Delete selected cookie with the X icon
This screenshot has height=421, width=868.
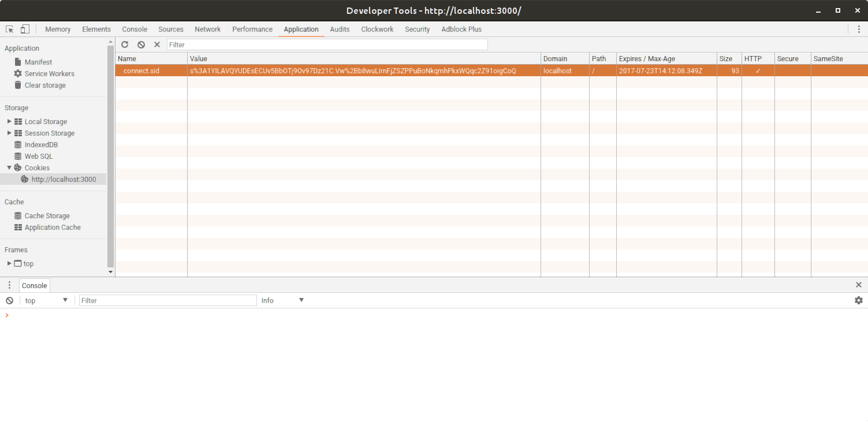pos(157,44)
